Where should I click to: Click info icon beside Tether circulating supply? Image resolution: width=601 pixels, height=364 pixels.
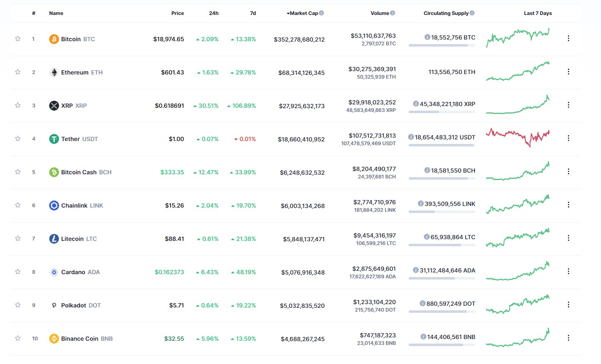(411, 137)
